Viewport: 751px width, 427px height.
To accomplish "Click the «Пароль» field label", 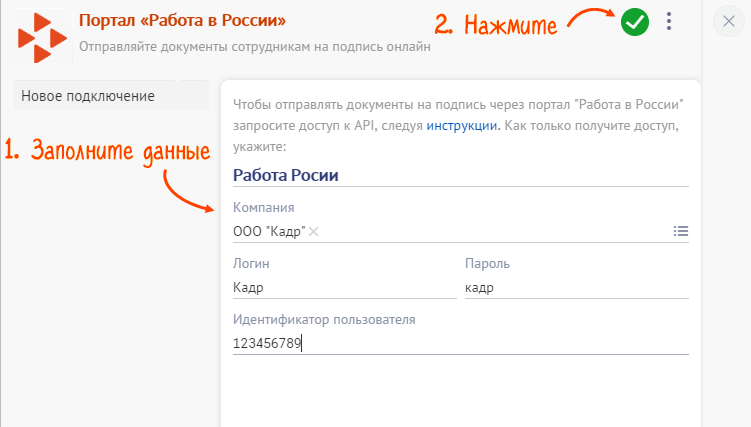I will click(x=488, y=264).
